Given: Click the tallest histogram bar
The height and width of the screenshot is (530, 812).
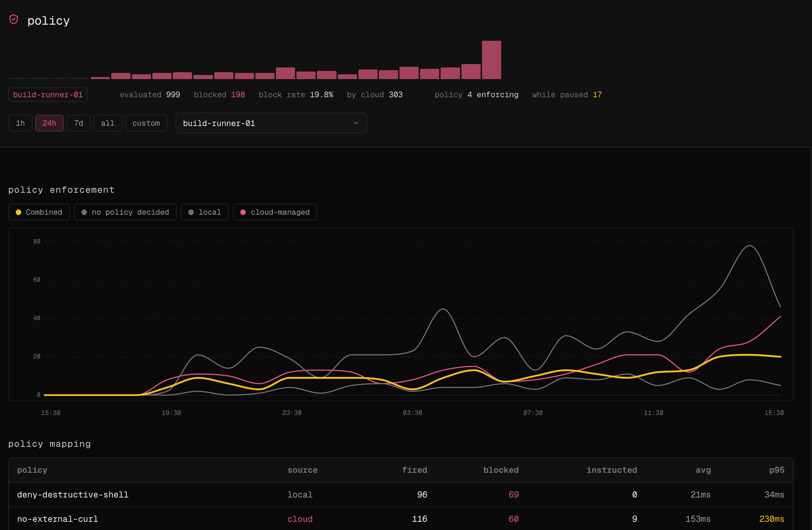Looking at the screenshot, I should click(x=492, y=60).
